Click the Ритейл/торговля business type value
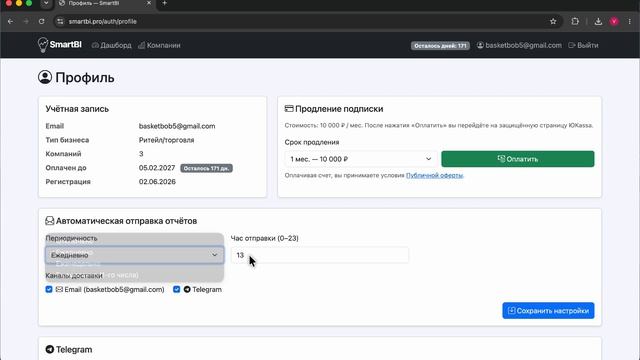Viewport: 640px width, 360px height. pyautogui.click(x=167, y=140)
